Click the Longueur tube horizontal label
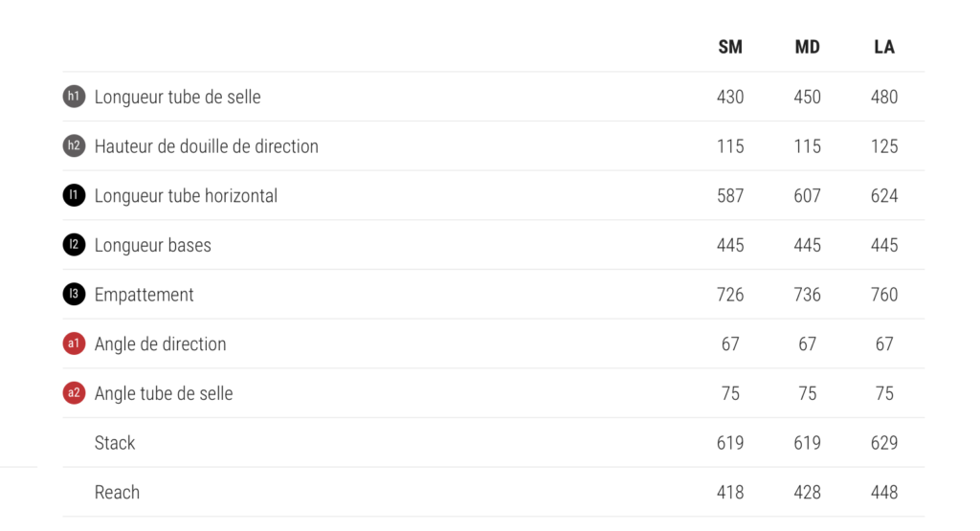The image size is (980, 531). point(186,196)
